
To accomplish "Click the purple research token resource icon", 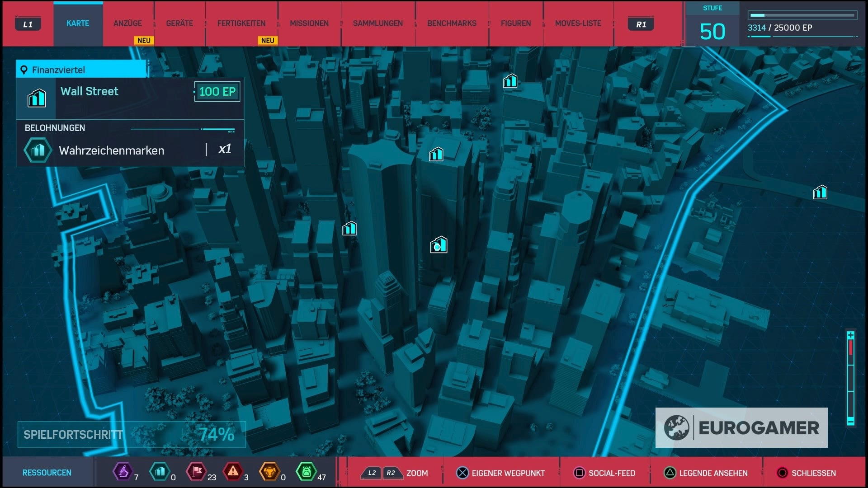I will 123,472.
